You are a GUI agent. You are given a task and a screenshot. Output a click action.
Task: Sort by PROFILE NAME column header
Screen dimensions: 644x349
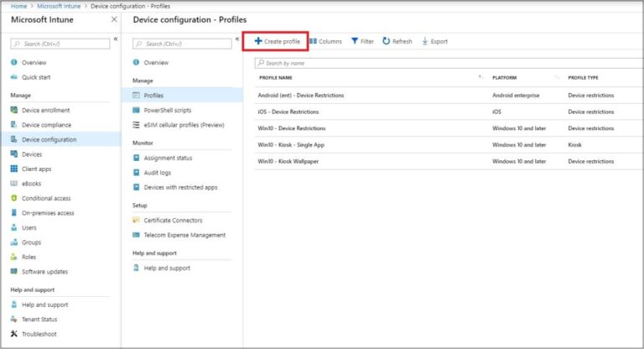[x=276, y=78]
